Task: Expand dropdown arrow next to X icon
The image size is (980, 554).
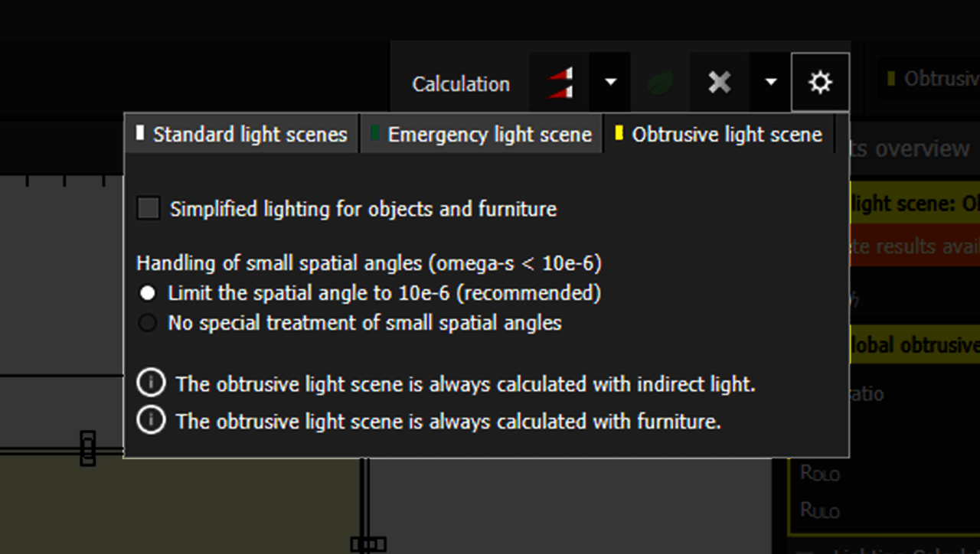Action: 771,82
